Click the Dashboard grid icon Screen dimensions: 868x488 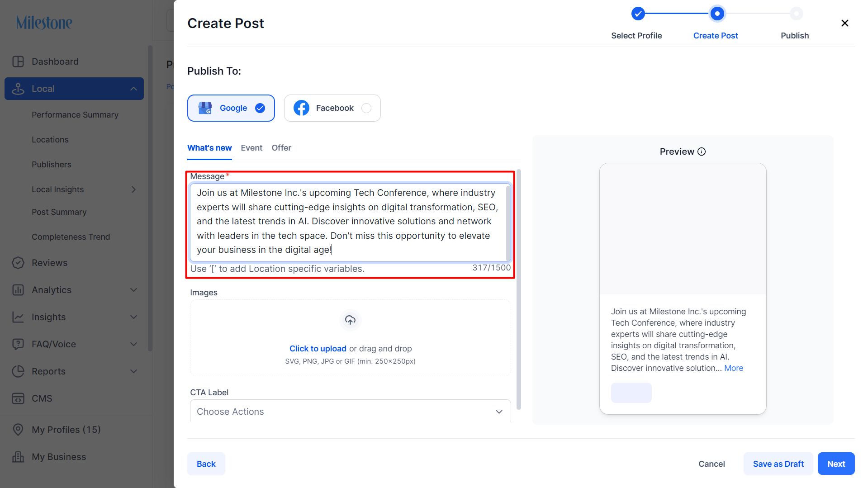[x=18, y=62]
